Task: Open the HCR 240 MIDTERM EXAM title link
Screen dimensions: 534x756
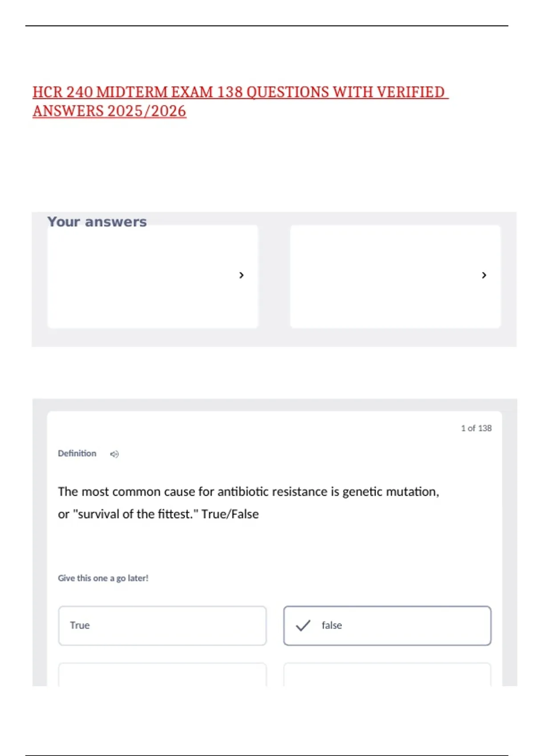Action: 240,92
